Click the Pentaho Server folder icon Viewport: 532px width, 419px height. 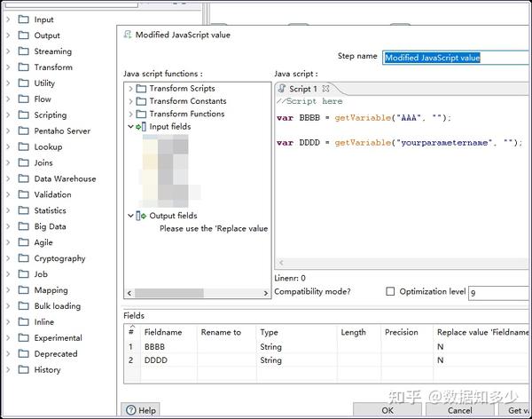coord(23,130)
